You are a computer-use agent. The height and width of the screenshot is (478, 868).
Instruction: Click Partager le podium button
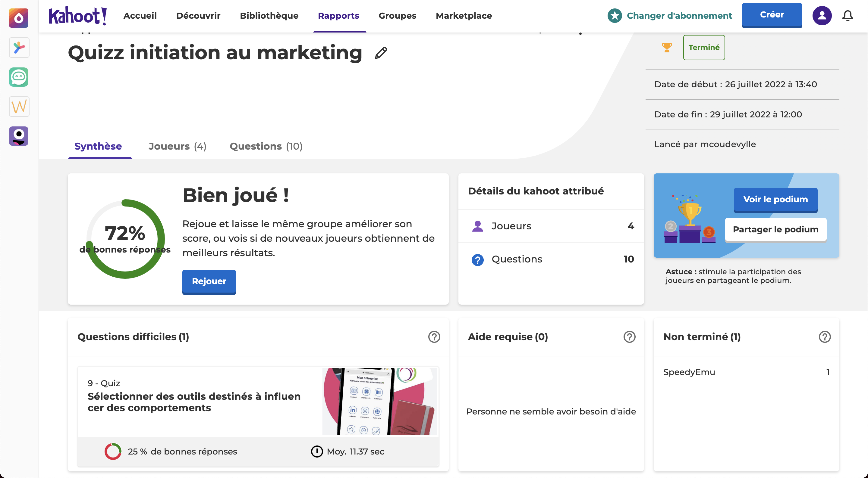775,229
